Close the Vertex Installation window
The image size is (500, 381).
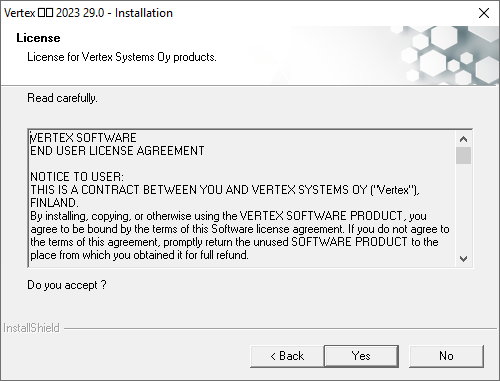pos(484,13)
